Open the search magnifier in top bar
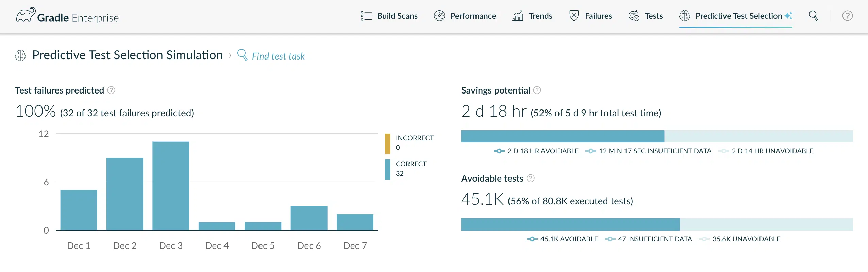 [813, 16]
